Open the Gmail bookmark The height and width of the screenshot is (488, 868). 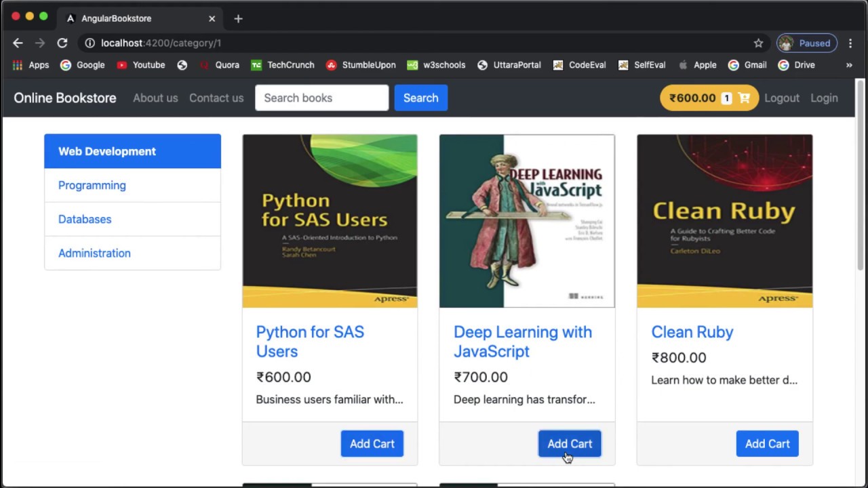tap(747, 65)
